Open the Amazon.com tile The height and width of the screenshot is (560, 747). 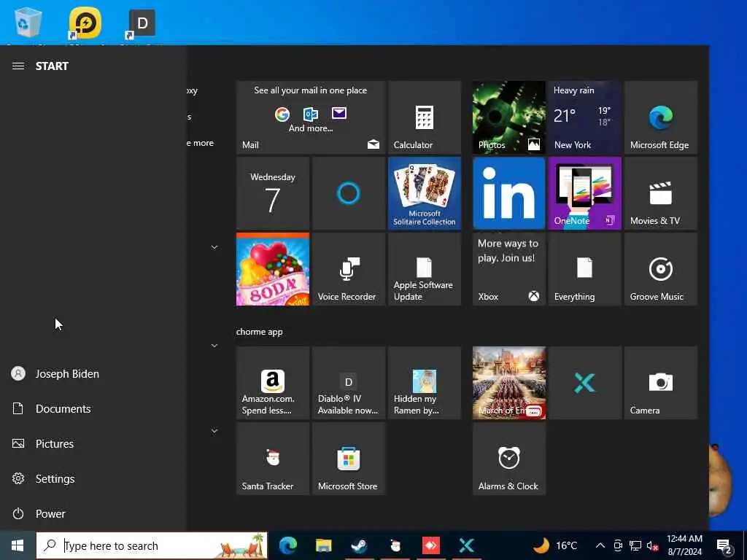click(x=273, y=383)
